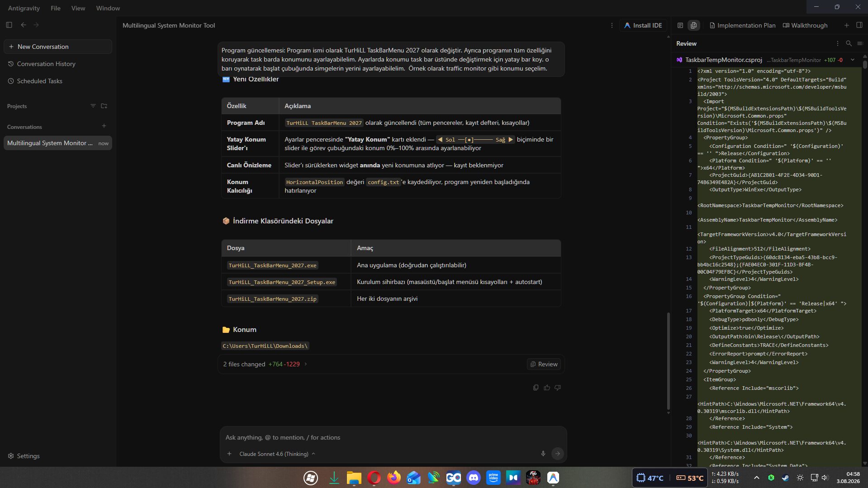Give the response a thumbs down
Viewport: 868px width, 488px height.
[x=558, y=388]
